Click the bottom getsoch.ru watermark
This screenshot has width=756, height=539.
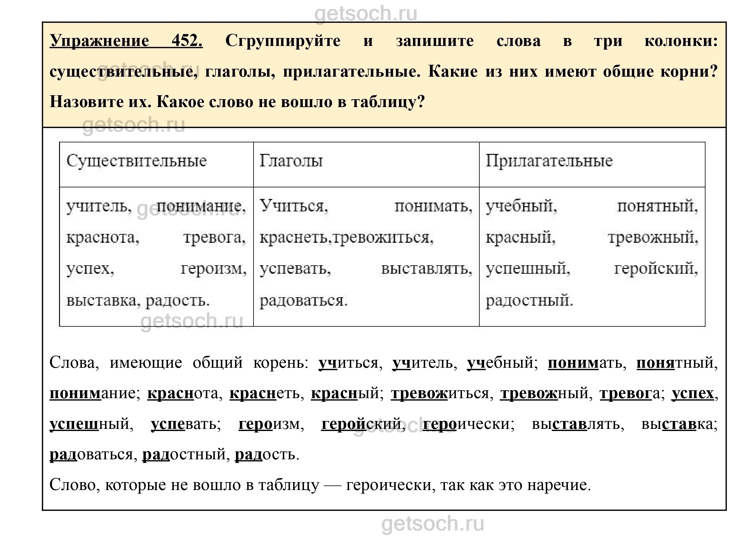[x=432, y=524]
